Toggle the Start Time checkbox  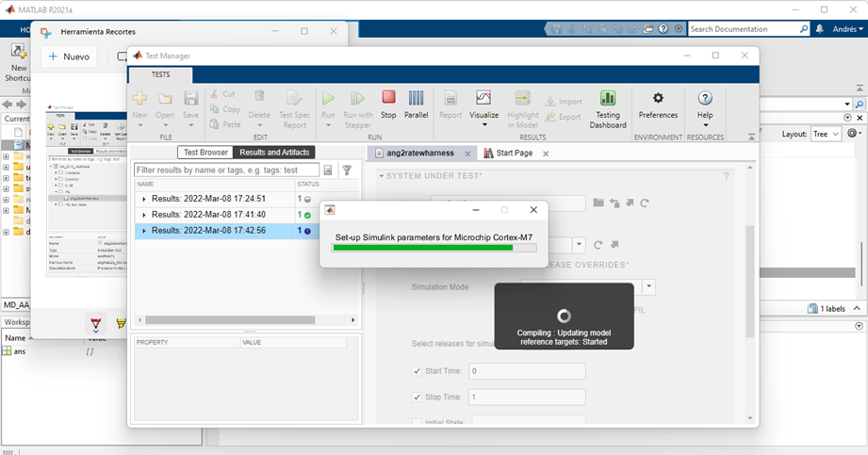pos(418,371)
